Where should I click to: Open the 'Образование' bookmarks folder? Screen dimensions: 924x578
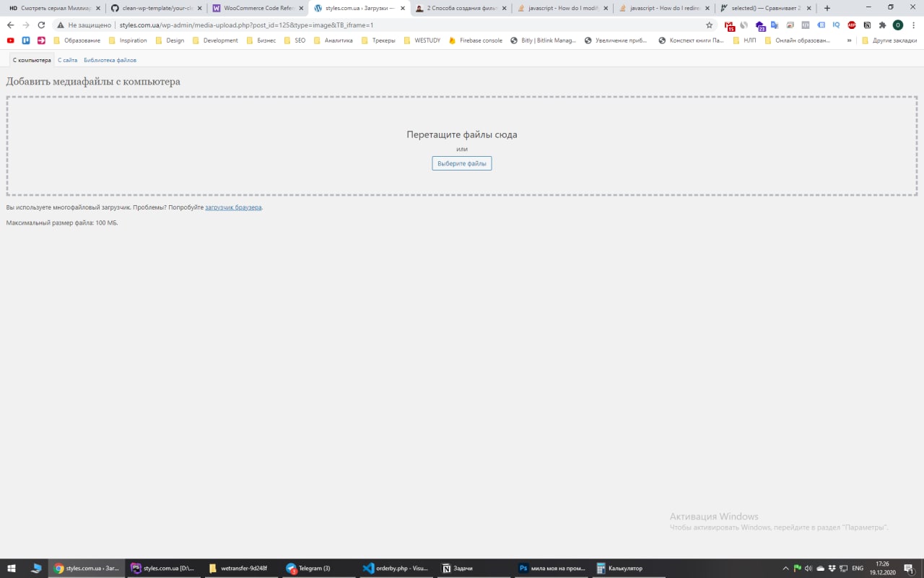pos(77,40)
